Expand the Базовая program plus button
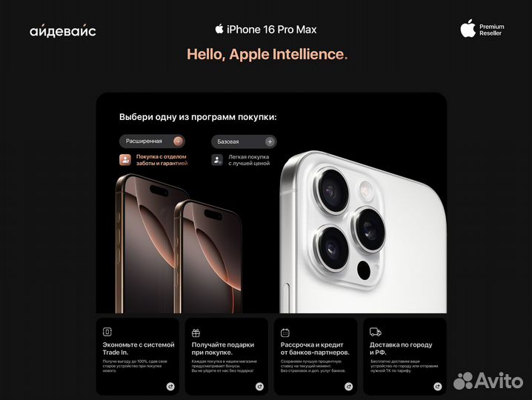The image size is (532, 400). point(270,141)
